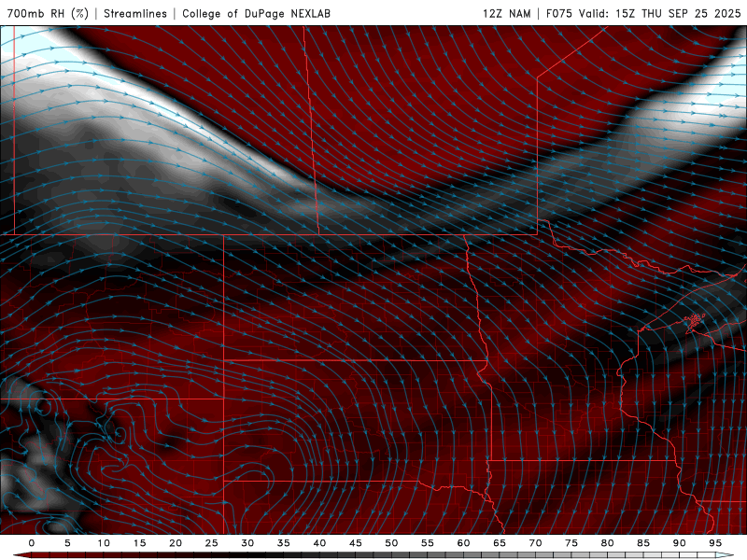
Task: Click the "0" label on the color scale
Action: (32, 543)
